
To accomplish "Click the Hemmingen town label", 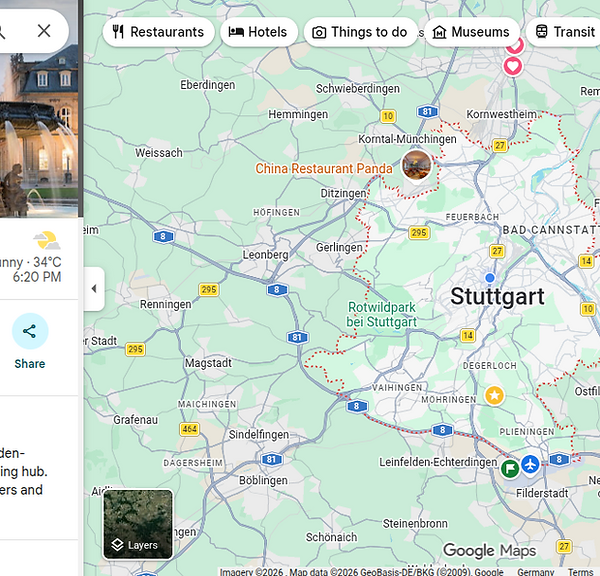I will click(298, 114).
